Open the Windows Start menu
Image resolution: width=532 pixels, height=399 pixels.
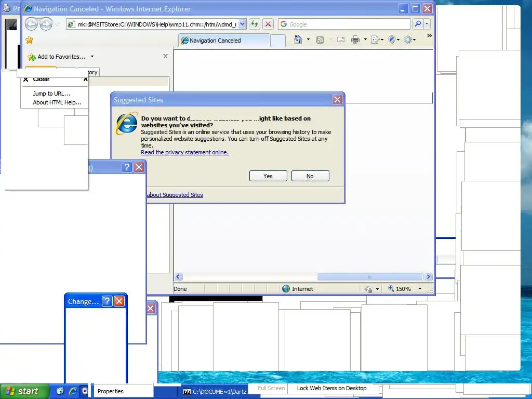point(24,391)
